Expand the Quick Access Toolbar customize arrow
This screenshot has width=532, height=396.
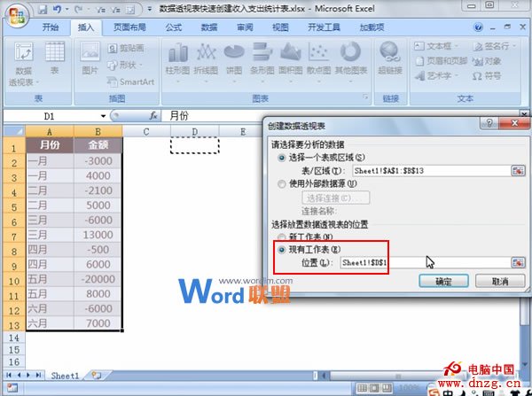149,9
